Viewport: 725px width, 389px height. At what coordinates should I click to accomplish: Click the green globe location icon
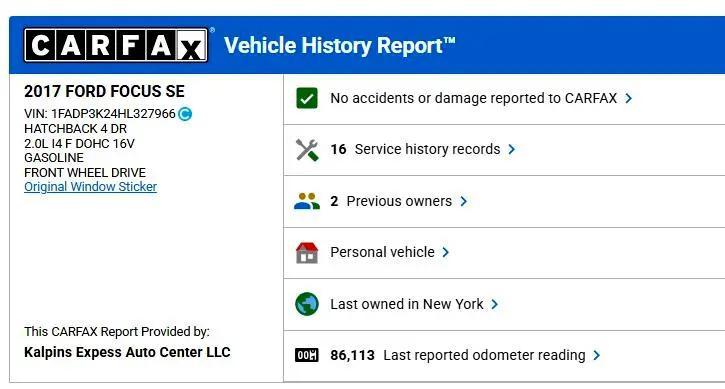[x=307, y=304]
